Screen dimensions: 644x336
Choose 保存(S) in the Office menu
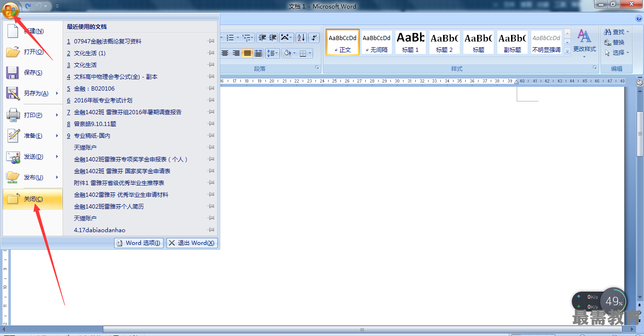[x=33, y=73]
